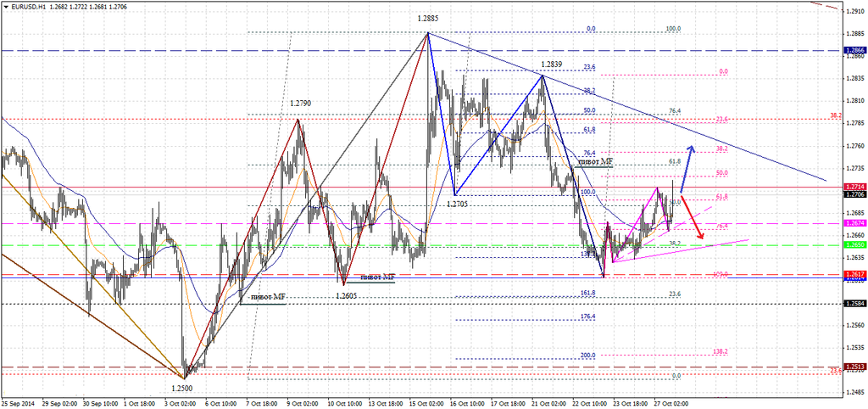Click the blue 176.4 Fibonacci level label
The width and height of the screenshot is (868, 409).
[588, 317]
